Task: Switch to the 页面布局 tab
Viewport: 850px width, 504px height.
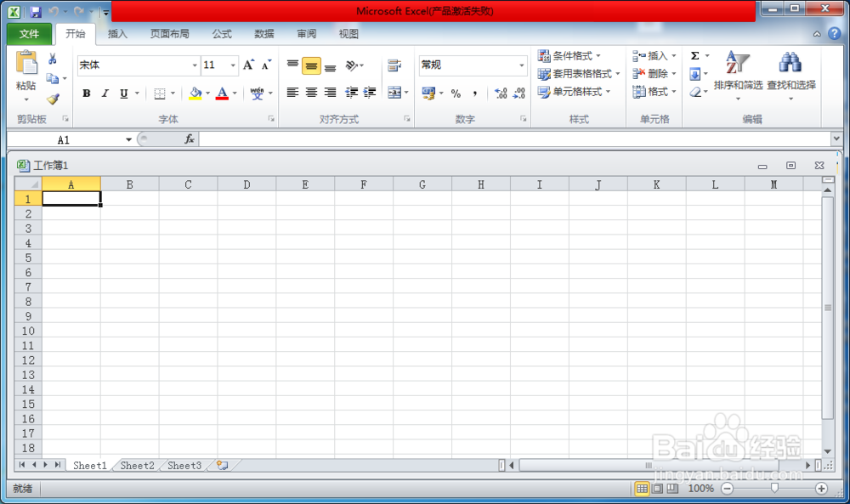Action: [x=170, y=34]
